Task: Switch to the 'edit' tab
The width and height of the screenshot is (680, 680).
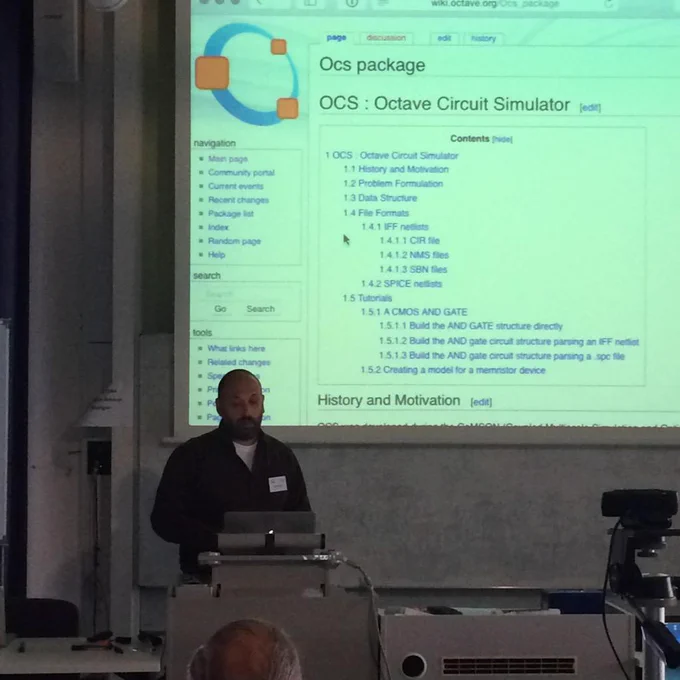Action: (444, 38)
